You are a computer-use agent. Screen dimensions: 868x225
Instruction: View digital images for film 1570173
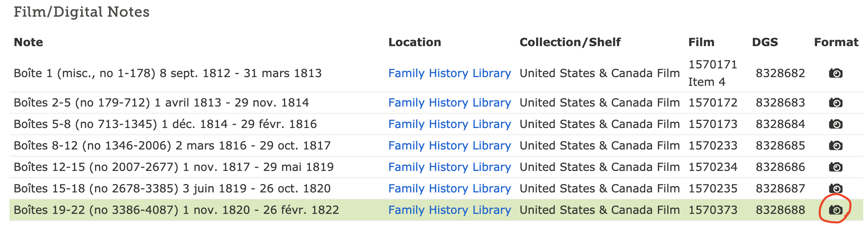[x=835, y=124]
